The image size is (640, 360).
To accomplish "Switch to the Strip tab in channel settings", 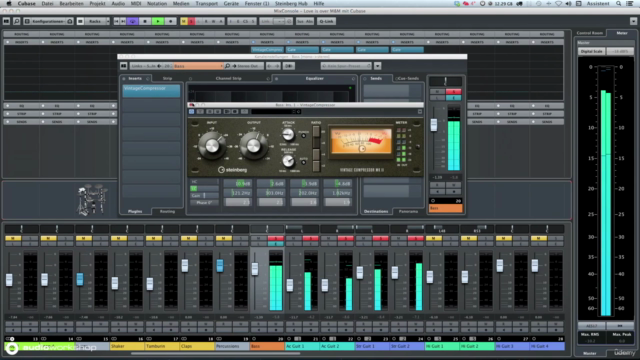I will (x=167, y=78).
